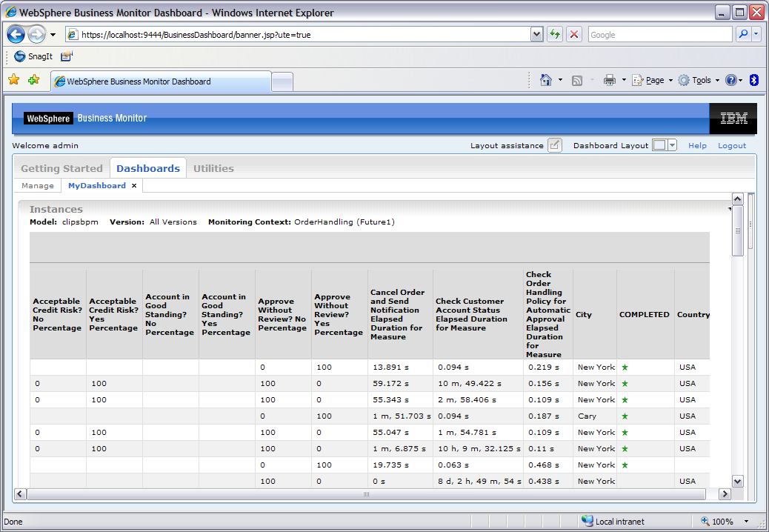Open the Instances widget menu arrow
Viewport: 769px width, 532px height.
(729, 210)
